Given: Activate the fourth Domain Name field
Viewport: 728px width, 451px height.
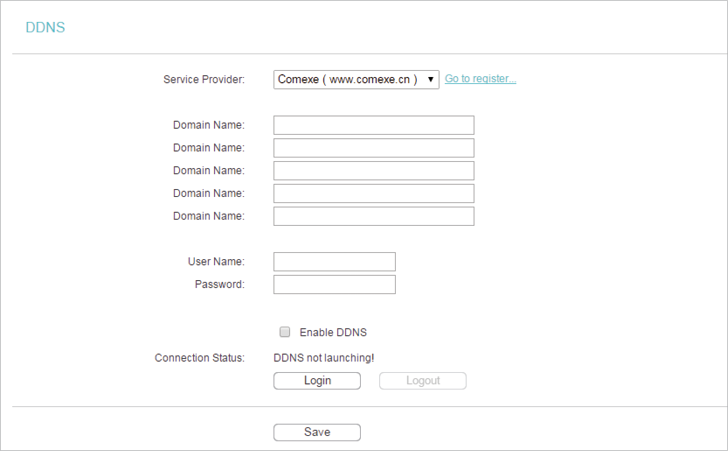Looking at the screenshot, I should pos(374,193).
